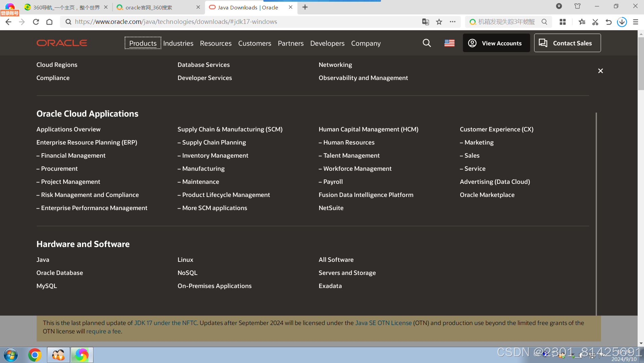Viewport: 644px width, 363px height.
Task: Bookmark this page with the star
Action: (439, 22)
